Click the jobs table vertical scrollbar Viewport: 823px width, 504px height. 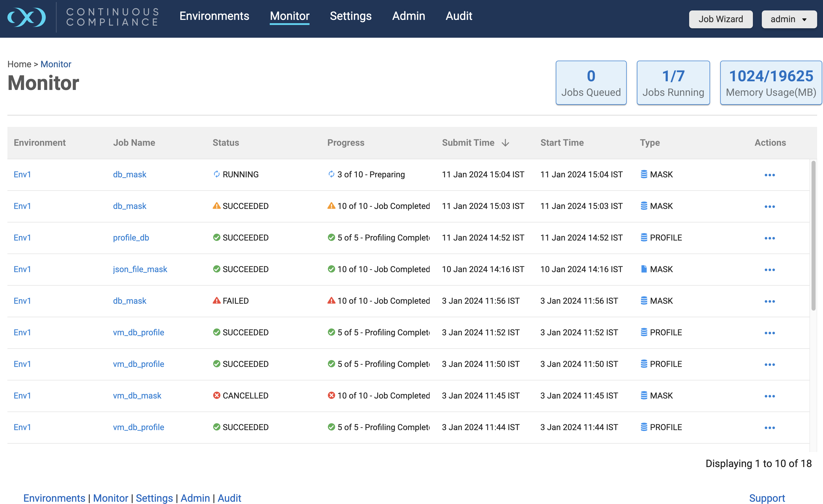[813, 236]
